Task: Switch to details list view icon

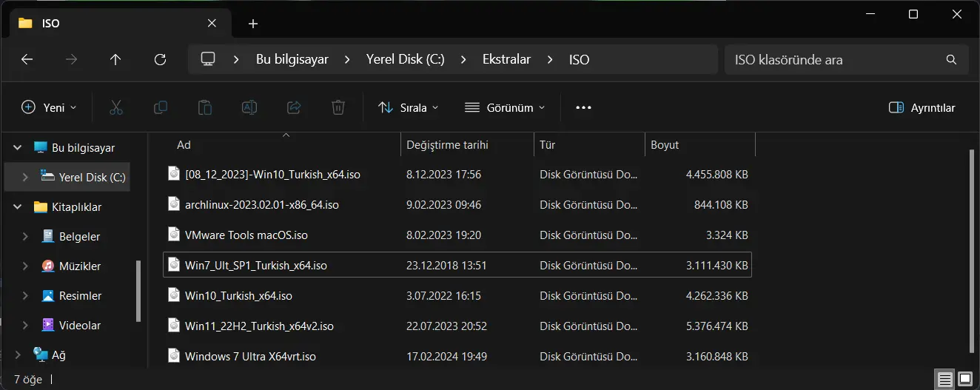Action: pos(945,380)
